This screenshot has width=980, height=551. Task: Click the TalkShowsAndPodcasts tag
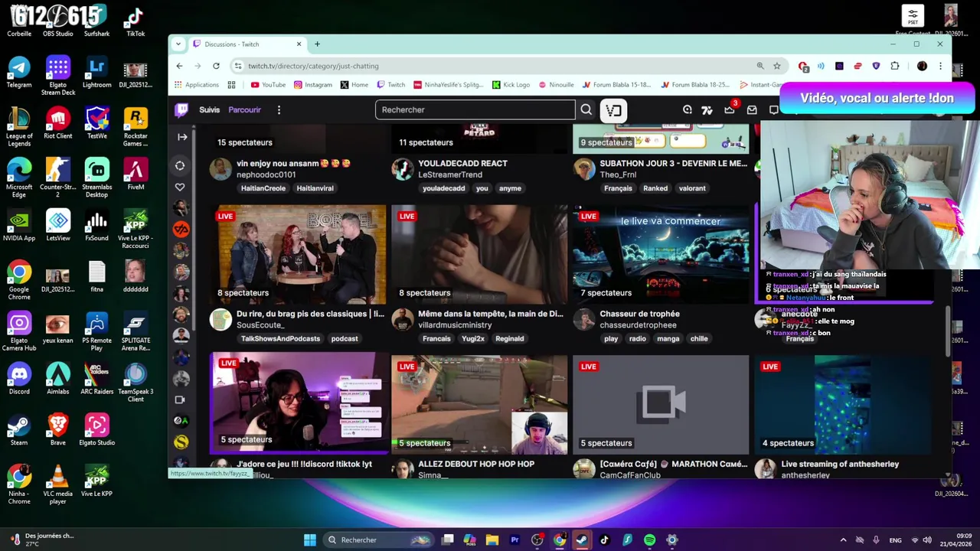pos(280,338)
